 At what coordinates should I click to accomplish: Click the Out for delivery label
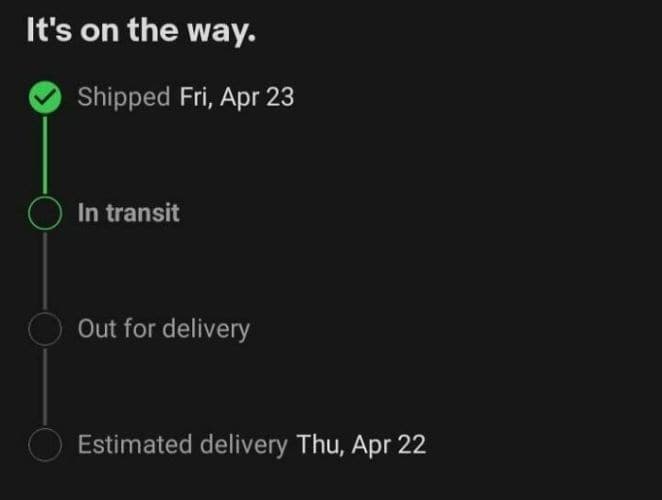pyautogui.click(x=164, y=329)
